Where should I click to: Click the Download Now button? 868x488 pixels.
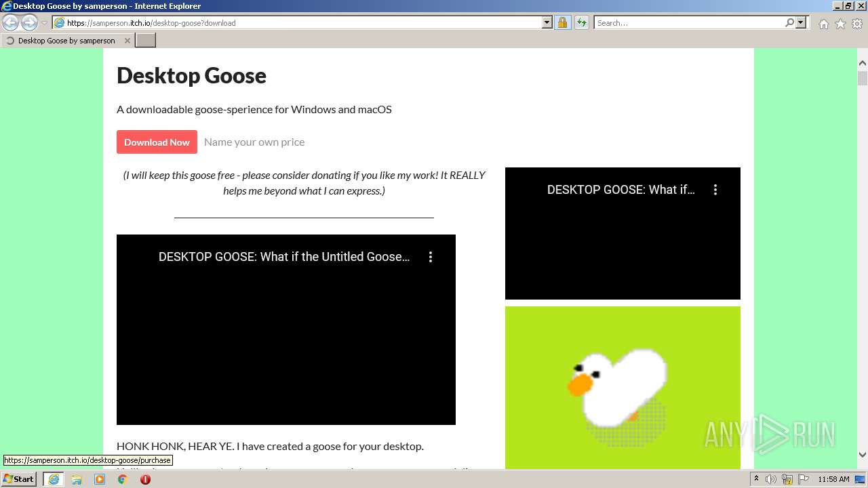pos(157,142)
